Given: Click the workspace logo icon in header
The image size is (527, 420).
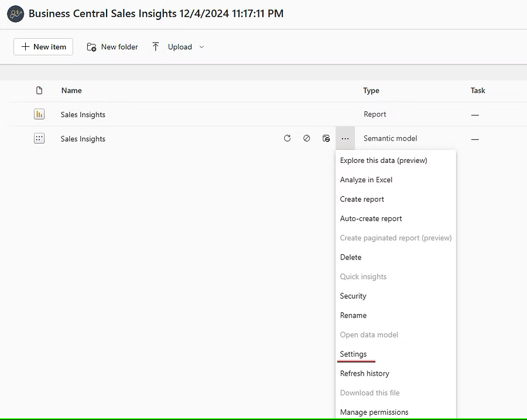Looking at the screenshot, I should coord(16,13).
